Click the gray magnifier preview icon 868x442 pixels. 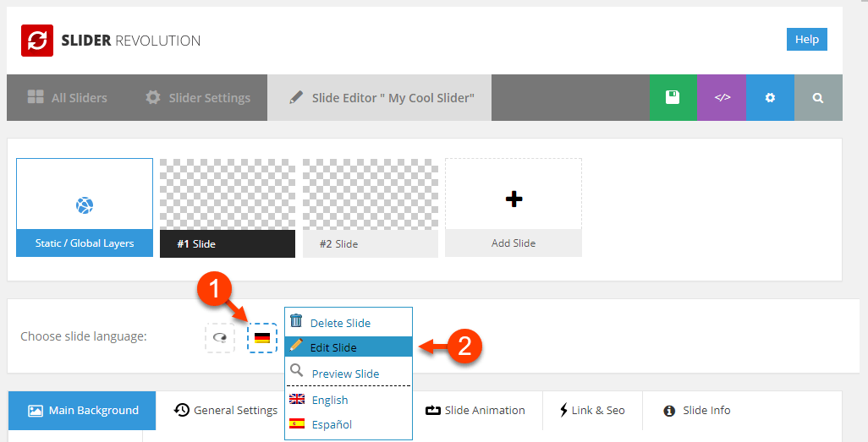[818, 97]
